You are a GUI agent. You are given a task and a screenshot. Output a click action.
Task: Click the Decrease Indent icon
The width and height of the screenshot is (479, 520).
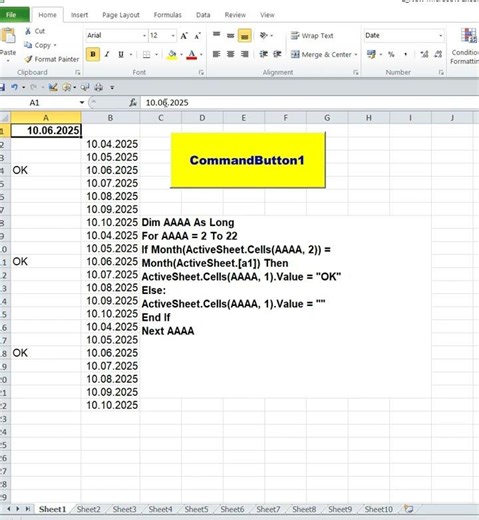coord(264,54)
